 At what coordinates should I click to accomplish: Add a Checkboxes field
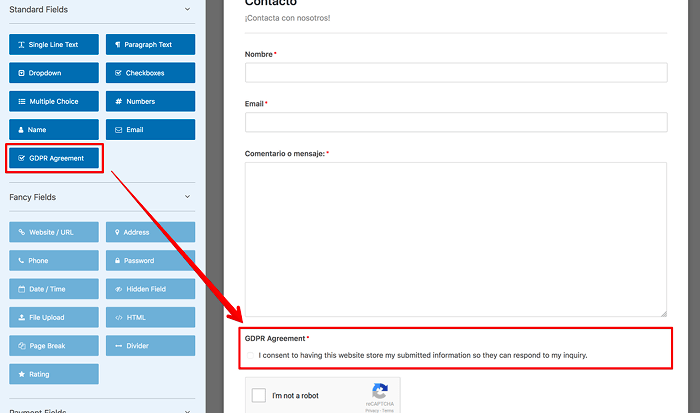[x=150, y=73]
